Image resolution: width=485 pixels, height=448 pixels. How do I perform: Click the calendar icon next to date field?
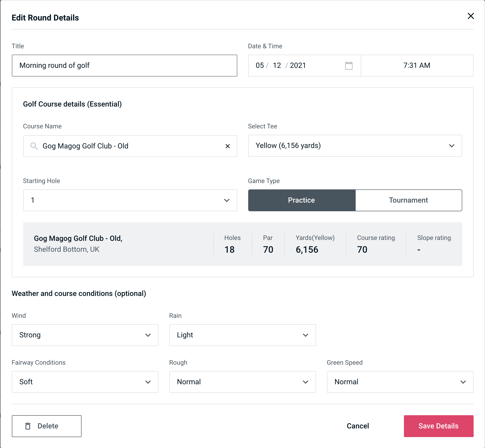[x=349, y=66]
